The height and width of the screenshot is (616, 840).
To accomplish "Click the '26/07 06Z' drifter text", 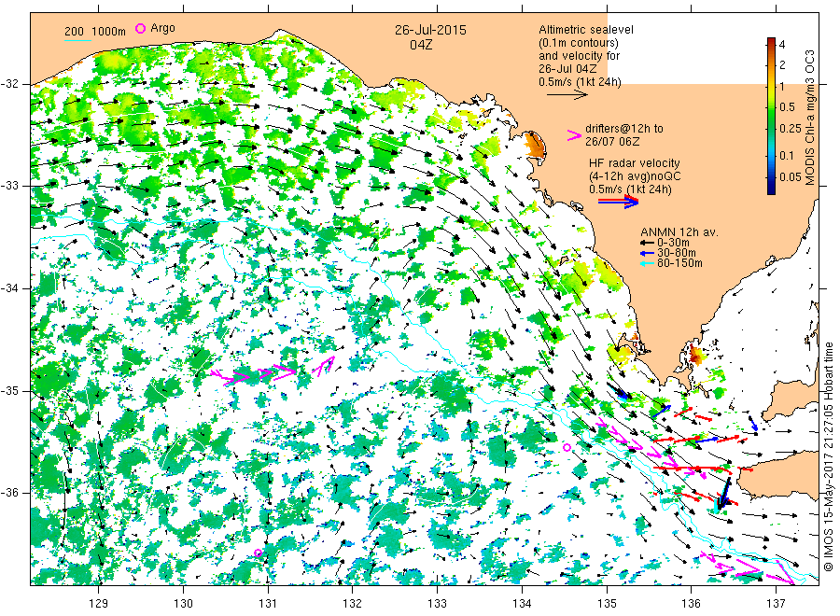I will (612, 142).
